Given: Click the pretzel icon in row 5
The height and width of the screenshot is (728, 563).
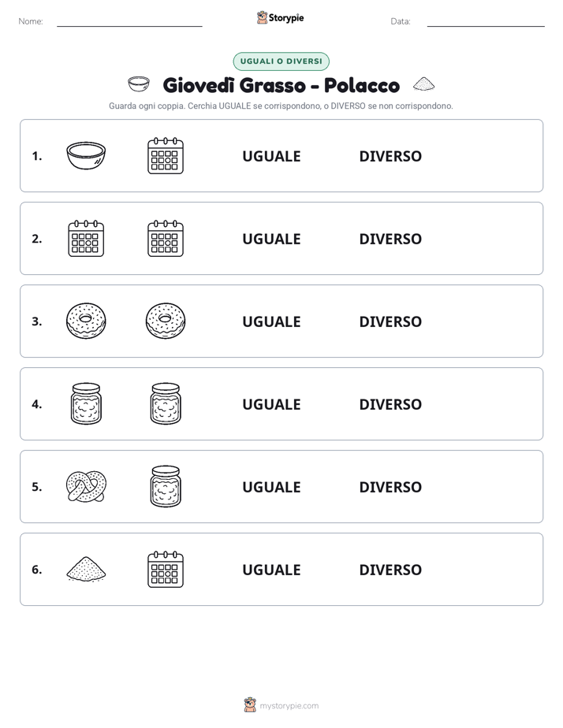Looking at the screenshot, I should coord(86,486).
